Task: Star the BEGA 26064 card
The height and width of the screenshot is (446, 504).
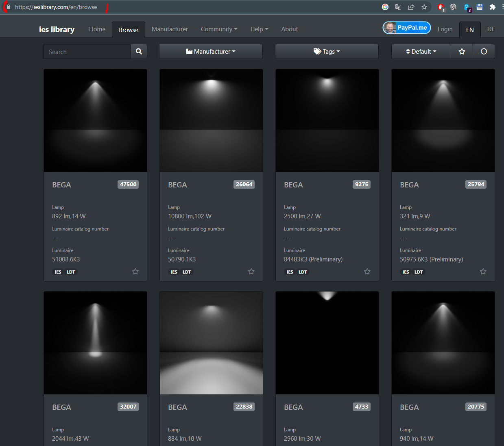Action: pos(251,272)
